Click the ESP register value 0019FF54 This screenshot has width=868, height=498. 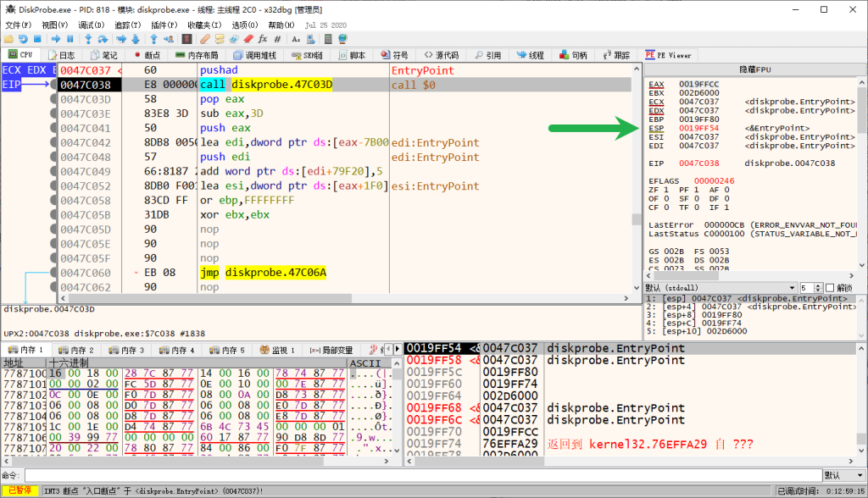pyautogui.click(x=698, y=128)
